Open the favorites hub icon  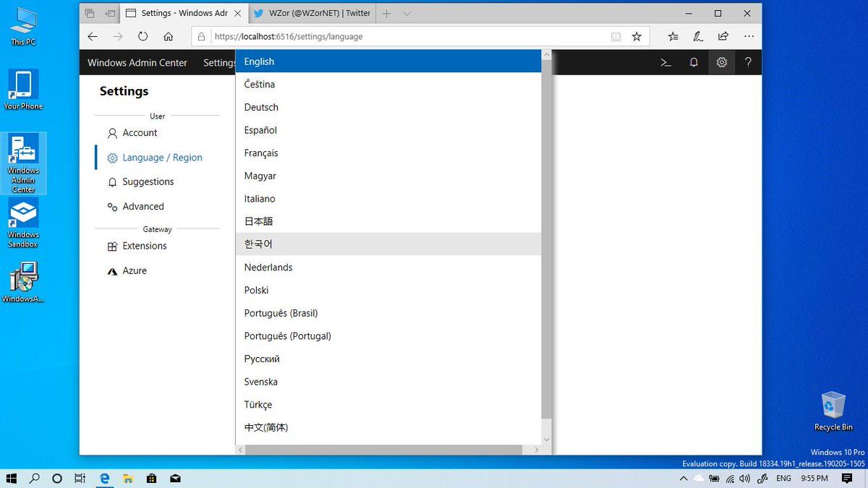click(x=673, y=36)
